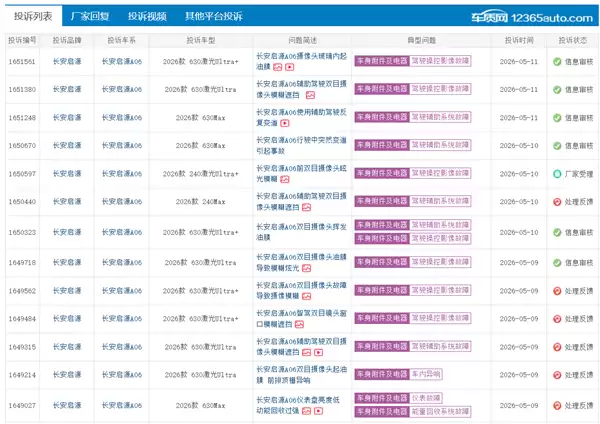This screenshot has width=600, height=424.
Task: Click red 处理反馈 status icon of row 1649562
Action: pos(557,291)
